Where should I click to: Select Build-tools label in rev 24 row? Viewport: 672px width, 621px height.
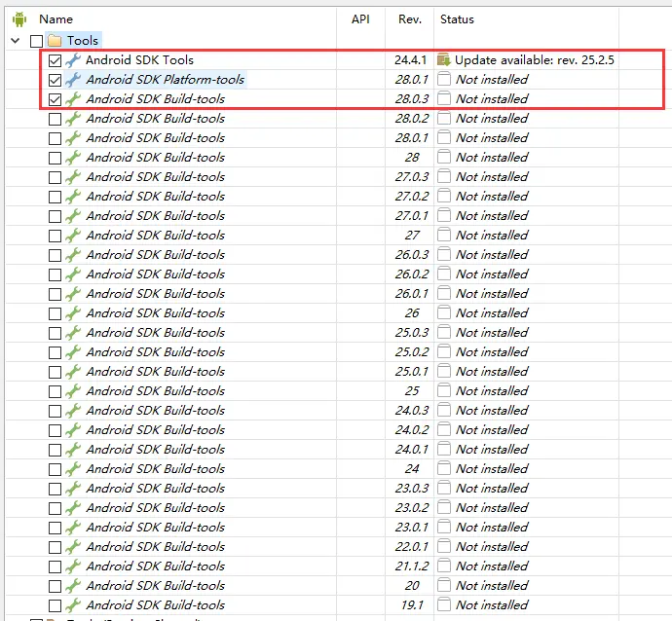click(x=156, y=469)
